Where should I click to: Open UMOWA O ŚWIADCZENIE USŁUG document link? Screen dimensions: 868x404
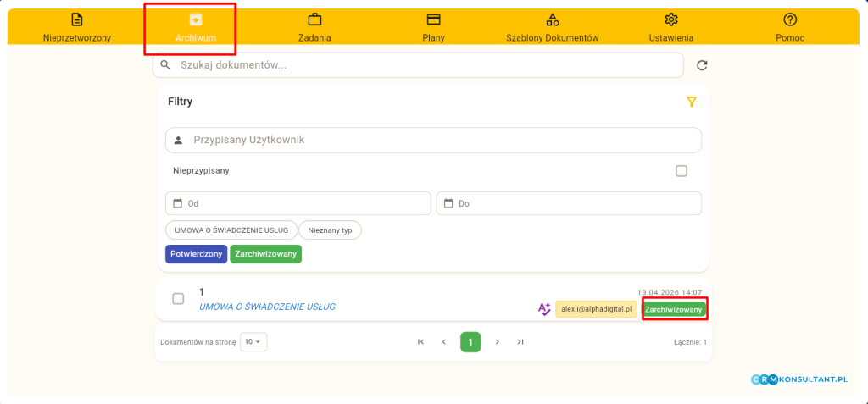coord(267,307)
